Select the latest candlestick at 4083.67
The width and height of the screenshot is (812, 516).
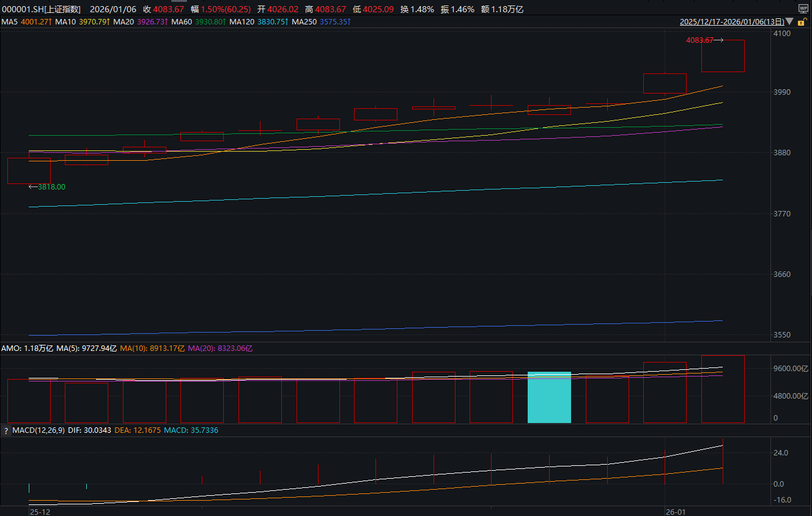pos(723,56)
